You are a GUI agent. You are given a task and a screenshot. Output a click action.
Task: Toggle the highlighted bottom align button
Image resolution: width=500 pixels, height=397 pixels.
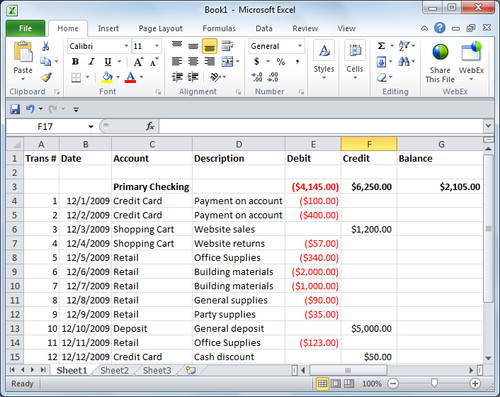pos(209,46)
